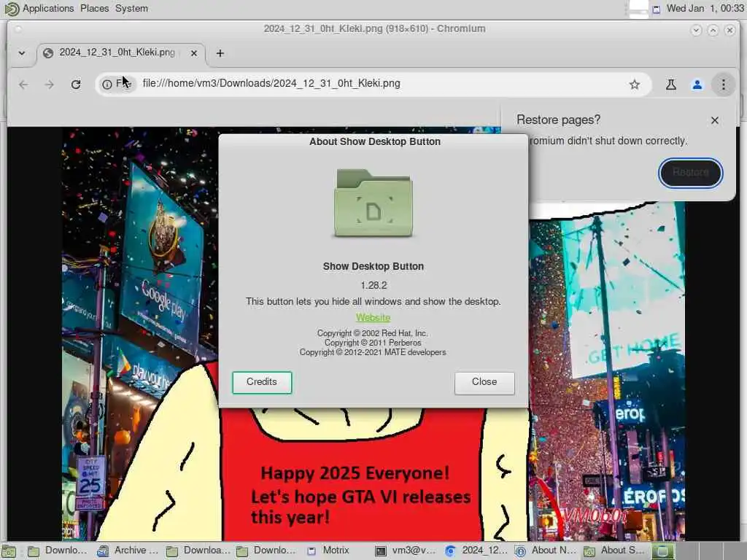Switch to vm3@v... terminal taskbar window
747x560 pixels.
coord(405,551)
